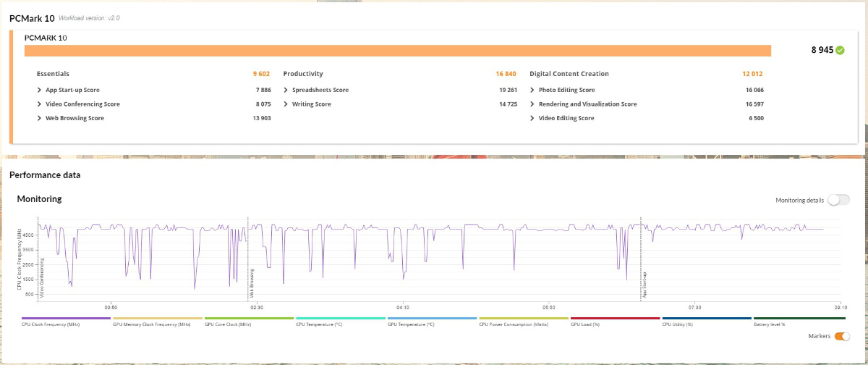Image resolution: width=868 pixels, height=365 pixels.
Task: Click the Photo Editing value 16 066
Action: click(x=754, y=90)
